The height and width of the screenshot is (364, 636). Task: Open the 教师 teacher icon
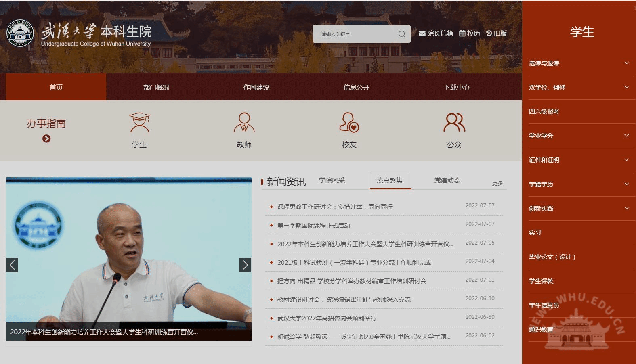point(244,123)
